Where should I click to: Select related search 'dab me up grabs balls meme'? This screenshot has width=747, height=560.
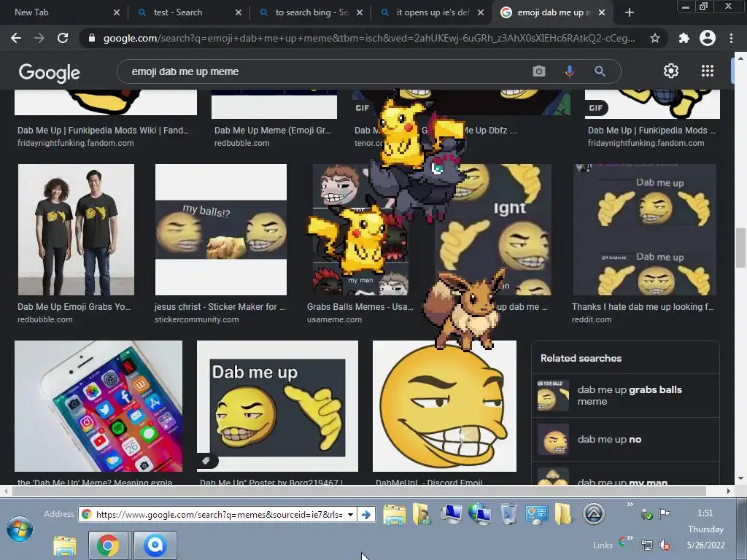[625, 395]
